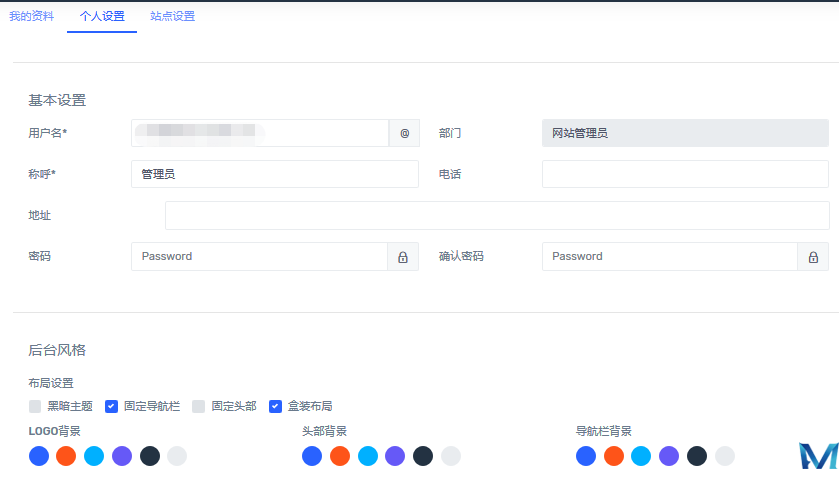Screen dimensions: 839x479
Task: Click the blue M logo icon
Action: 818,455
